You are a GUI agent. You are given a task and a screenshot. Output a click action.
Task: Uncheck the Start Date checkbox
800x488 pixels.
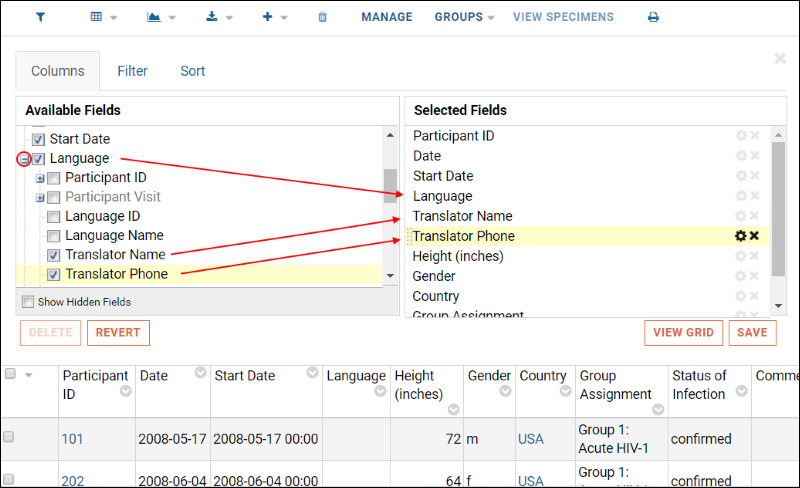(x=38, y=139)
